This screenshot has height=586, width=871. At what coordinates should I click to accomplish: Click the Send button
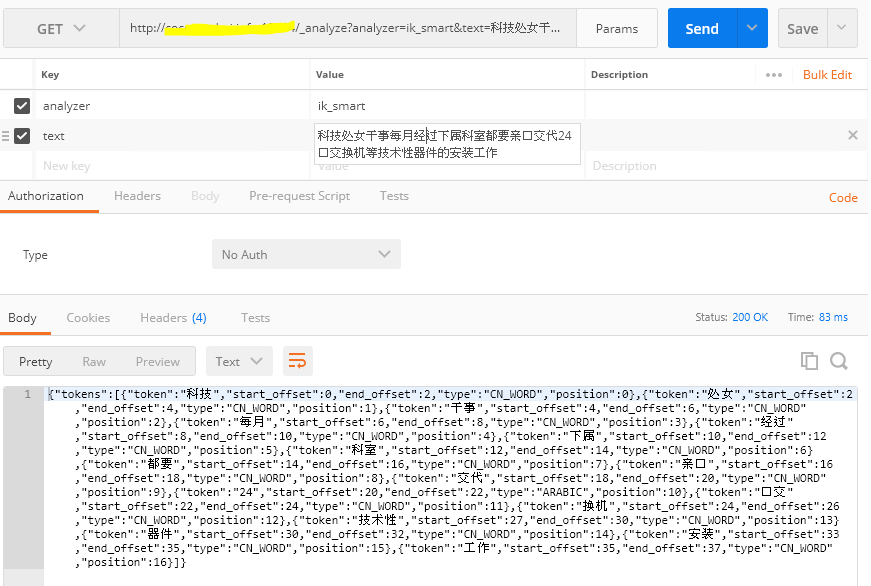702,28
